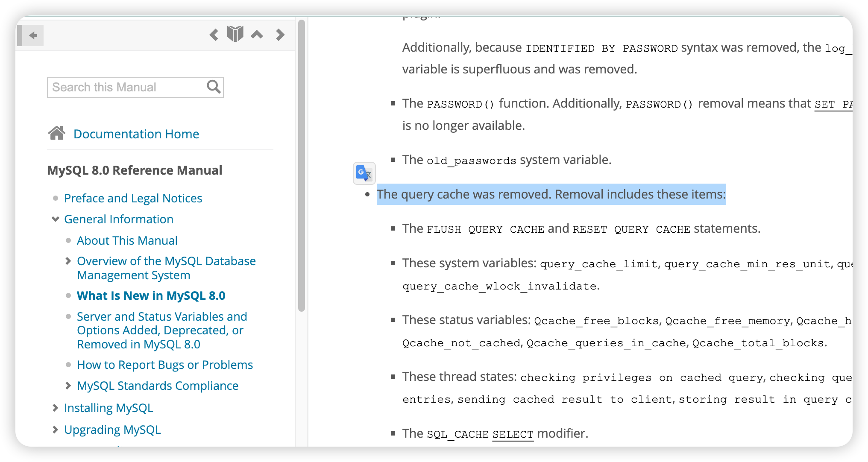The image size is (868, 462).
Task: Click the Qcache_not_cached text
Action: (461, 343)
